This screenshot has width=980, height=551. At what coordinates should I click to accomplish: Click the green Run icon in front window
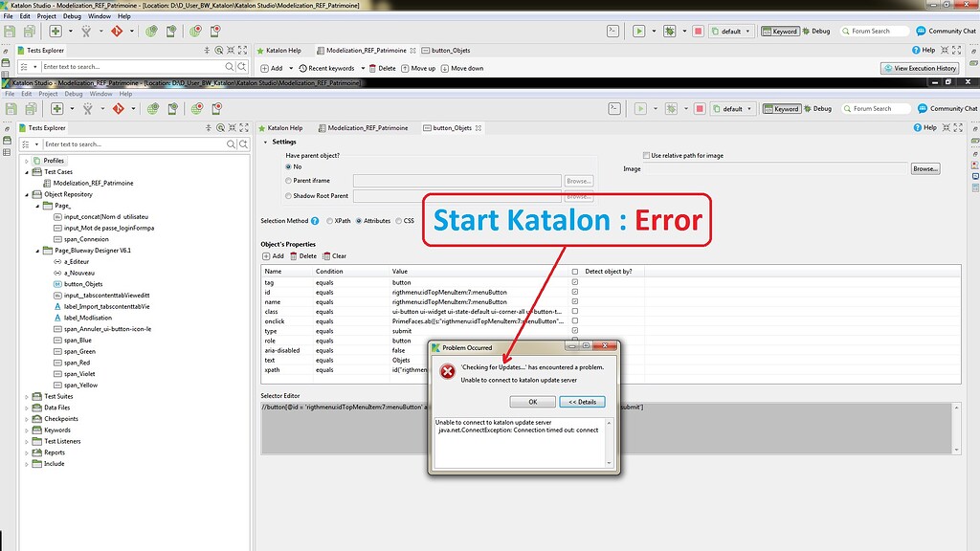point(640,109)
